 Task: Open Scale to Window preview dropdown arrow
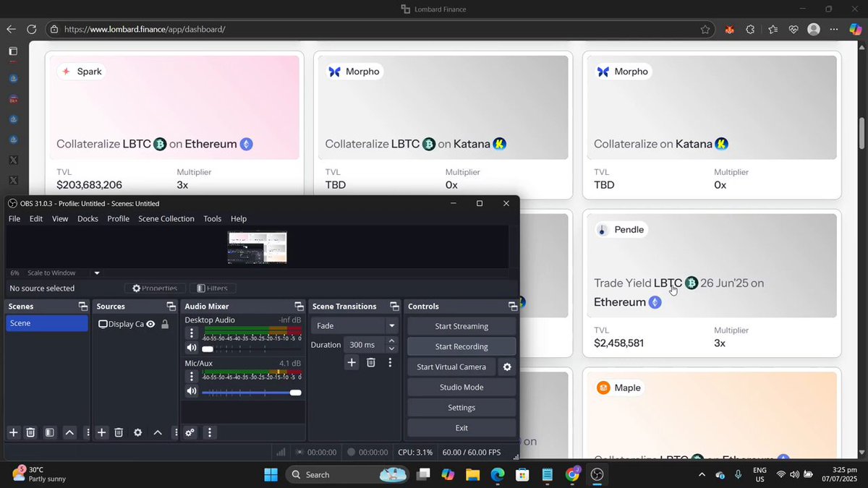pos(97,273)
